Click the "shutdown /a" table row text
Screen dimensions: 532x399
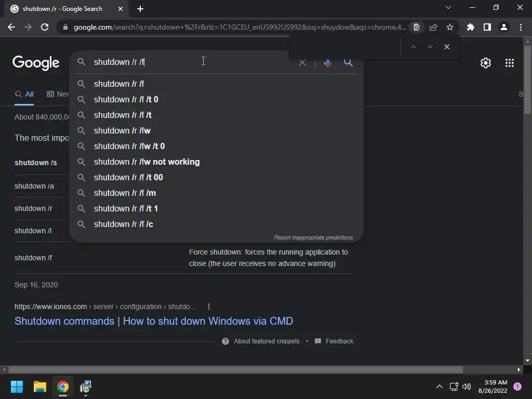(x=34, y=187)
